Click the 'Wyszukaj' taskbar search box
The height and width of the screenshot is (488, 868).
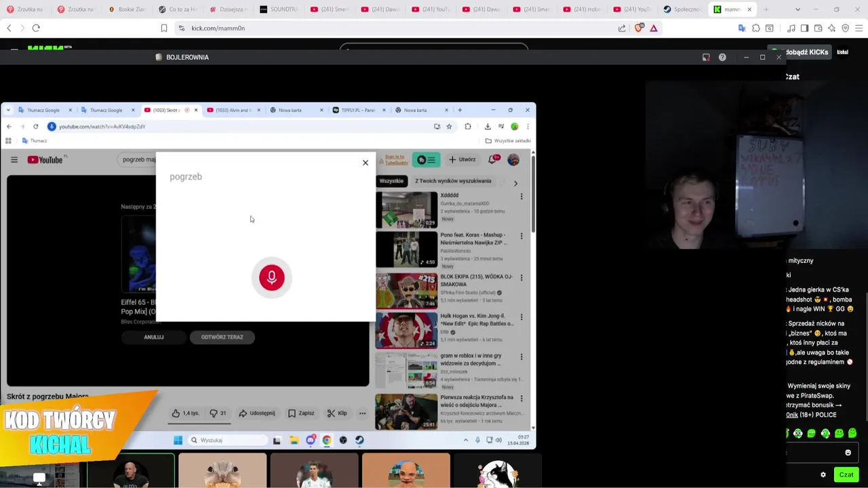(x=227, y=441)
